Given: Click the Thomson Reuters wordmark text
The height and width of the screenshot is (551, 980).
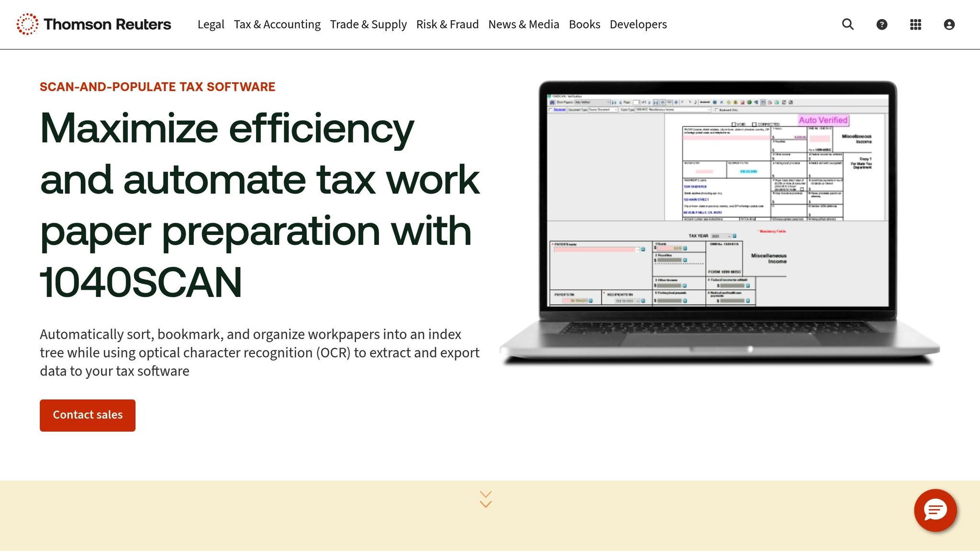Looking at the screenshot, I should 107,24.
